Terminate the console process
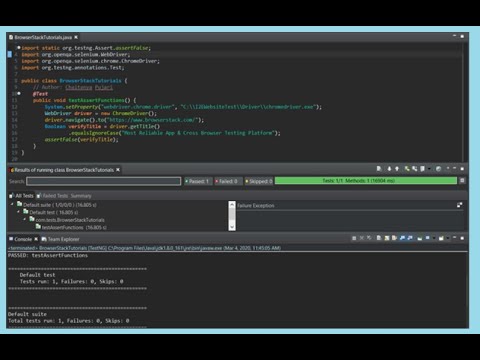 tap(354, 238)
